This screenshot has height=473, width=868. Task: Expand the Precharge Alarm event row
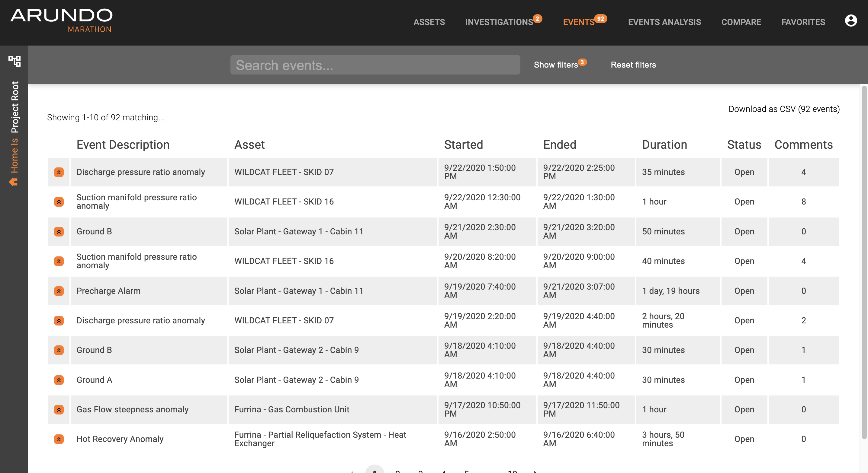(59, 291)
